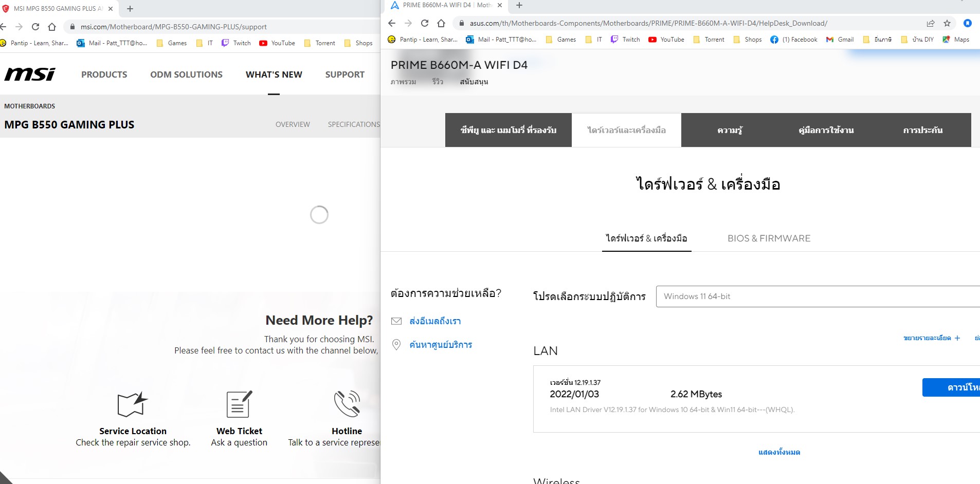
Task: Go home in the ASUS browser window
Action: [441, 23]
